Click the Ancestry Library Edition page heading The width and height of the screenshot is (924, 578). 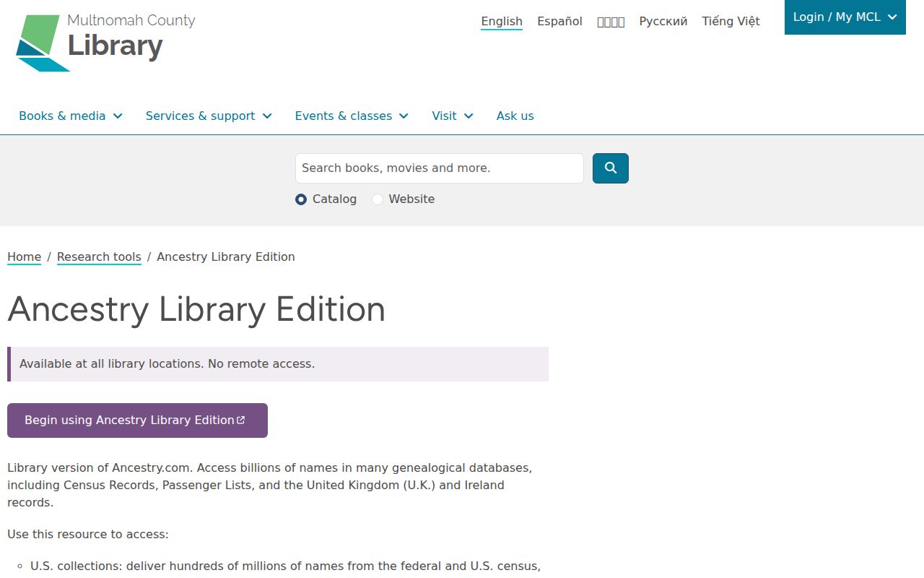(196, 309)
